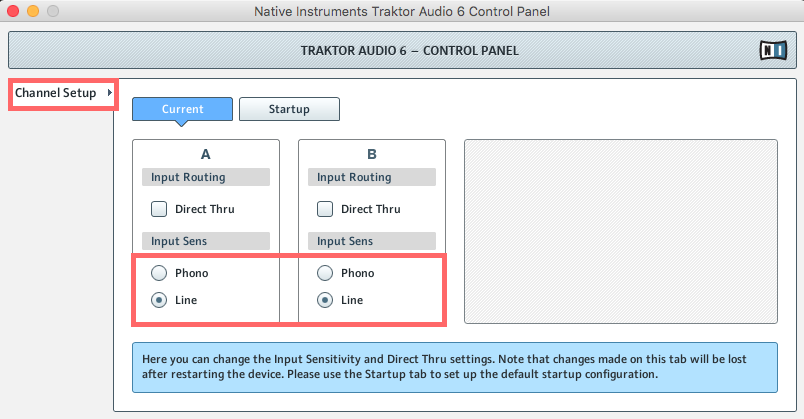The width and height of the screenshot is (804, 419).
Task: Close the Control Panel window
Action: tap(13, 11)
